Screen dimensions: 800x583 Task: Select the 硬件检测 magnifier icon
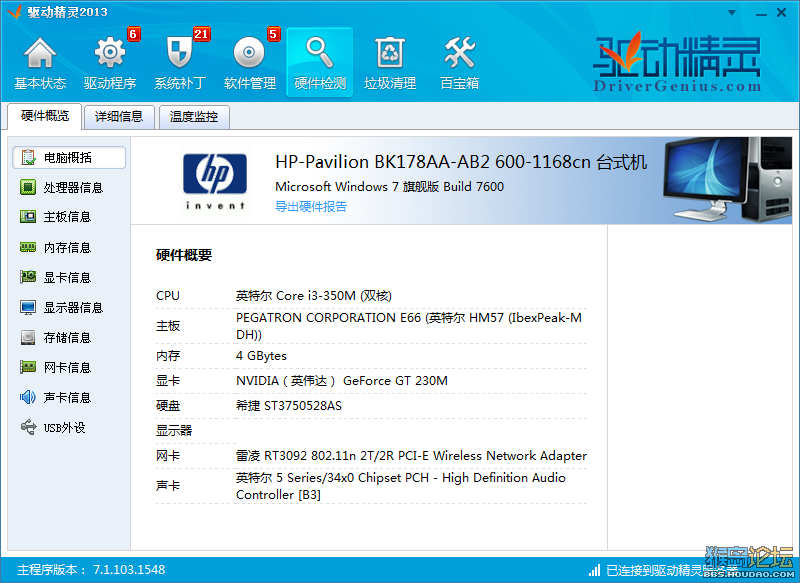[319, 53]
